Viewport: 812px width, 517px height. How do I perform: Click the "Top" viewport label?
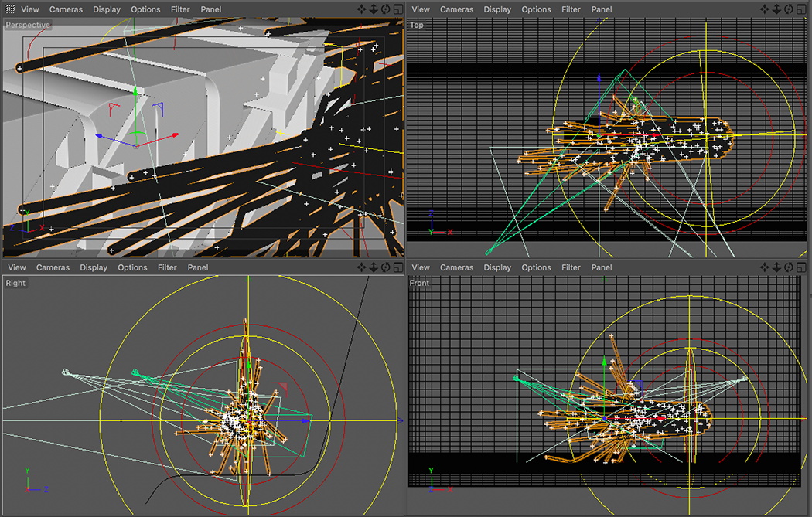[416, 25]
